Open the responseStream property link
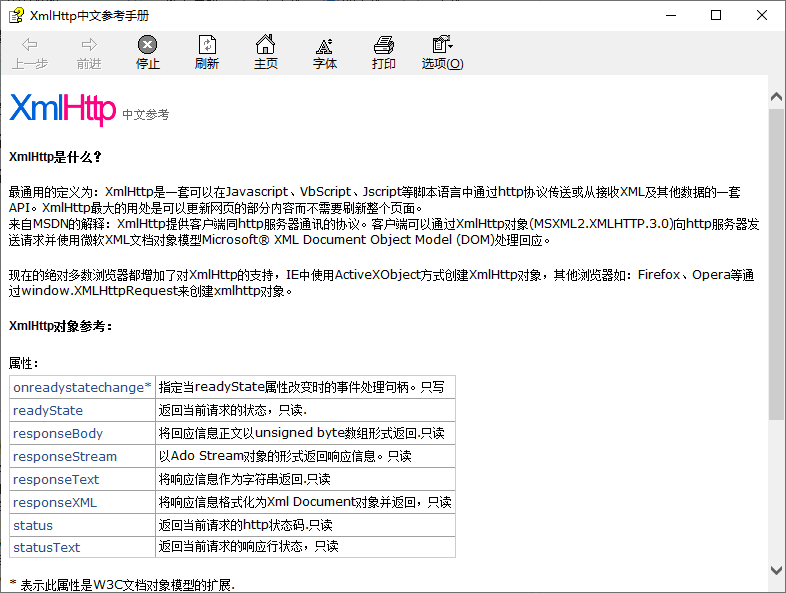 click(x=65, y=457)
